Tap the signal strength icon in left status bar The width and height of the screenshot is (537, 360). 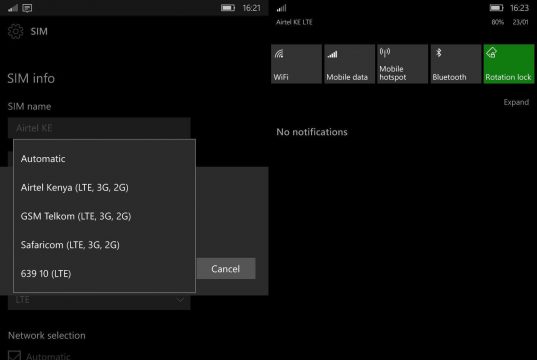coord(13,8)
